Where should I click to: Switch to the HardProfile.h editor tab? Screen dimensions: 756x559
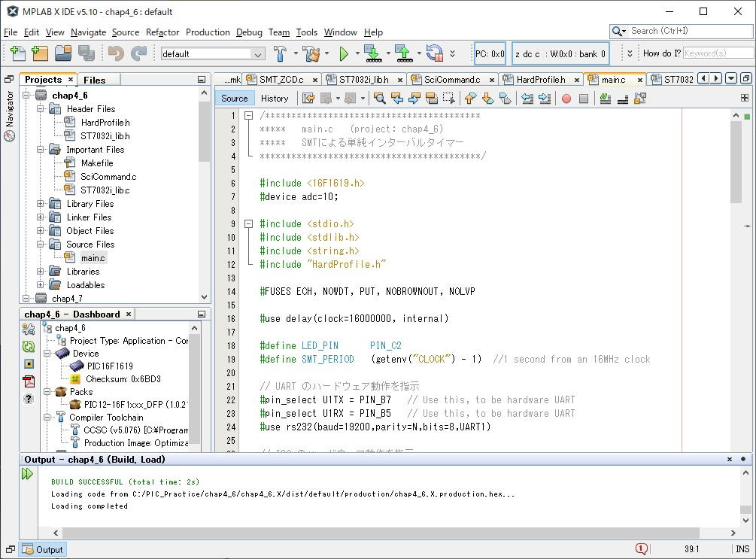[x=540, y=80]
